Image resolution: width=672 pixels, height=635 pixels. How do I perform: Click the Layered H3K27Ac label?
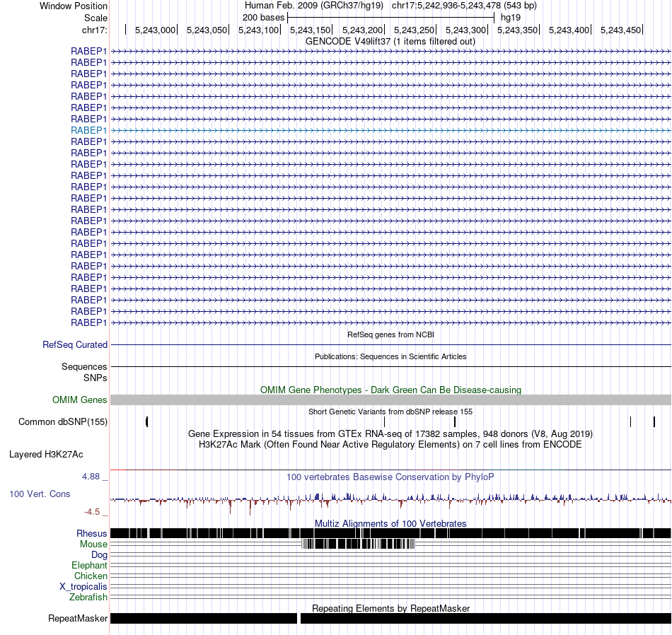(x=46, y=455)
